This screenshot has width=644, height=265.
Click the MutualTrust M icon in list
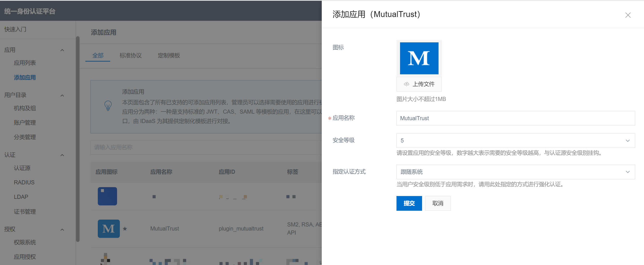point(109,229)
